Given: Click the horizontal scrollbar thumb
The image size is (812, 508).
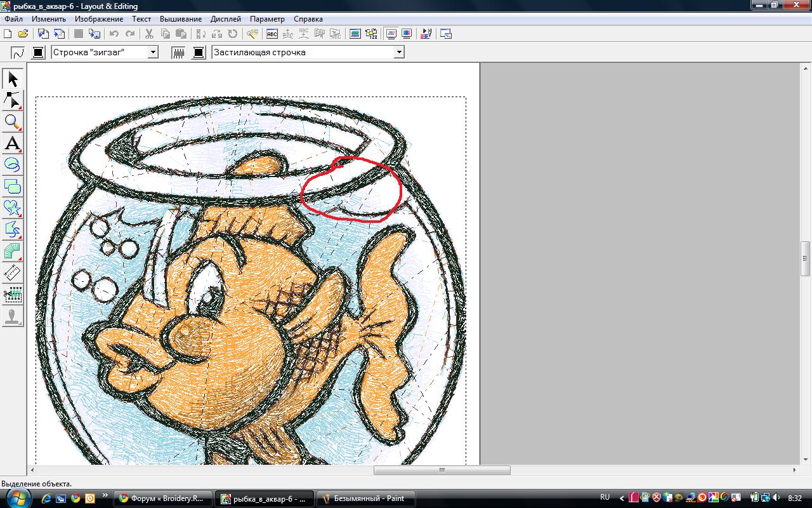Looking at the screenshot, I should click(442, 471).
